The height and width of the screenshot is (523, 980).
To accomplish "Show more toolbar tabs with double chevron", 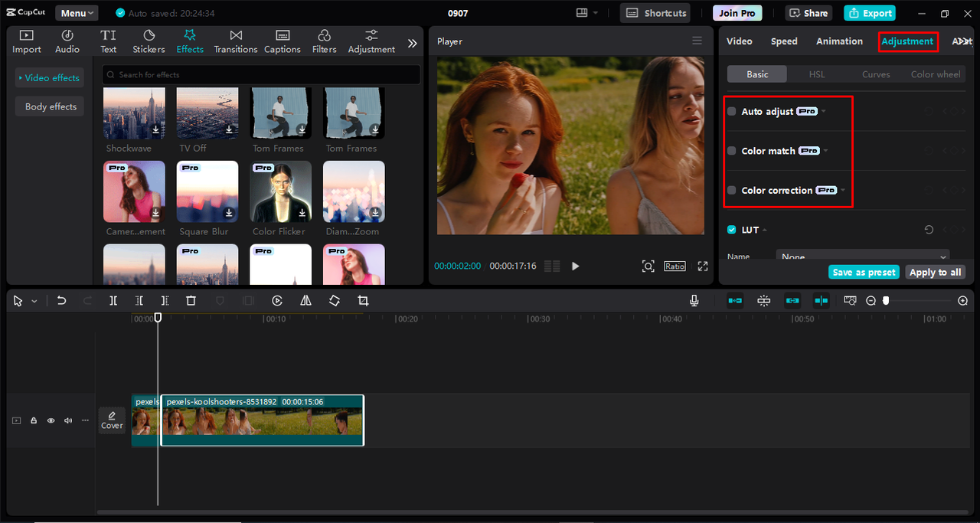I will 412,44.
